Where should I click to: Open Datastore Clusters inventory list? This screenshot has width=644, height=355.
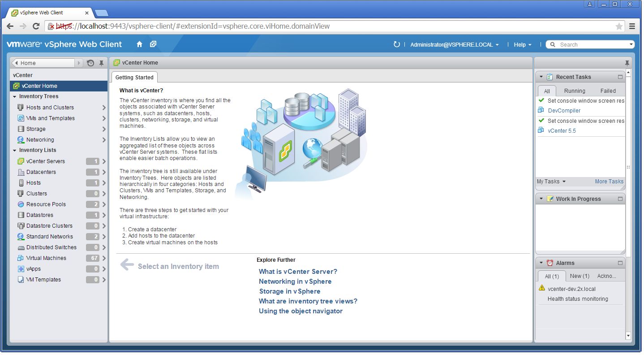coord(59,226)
